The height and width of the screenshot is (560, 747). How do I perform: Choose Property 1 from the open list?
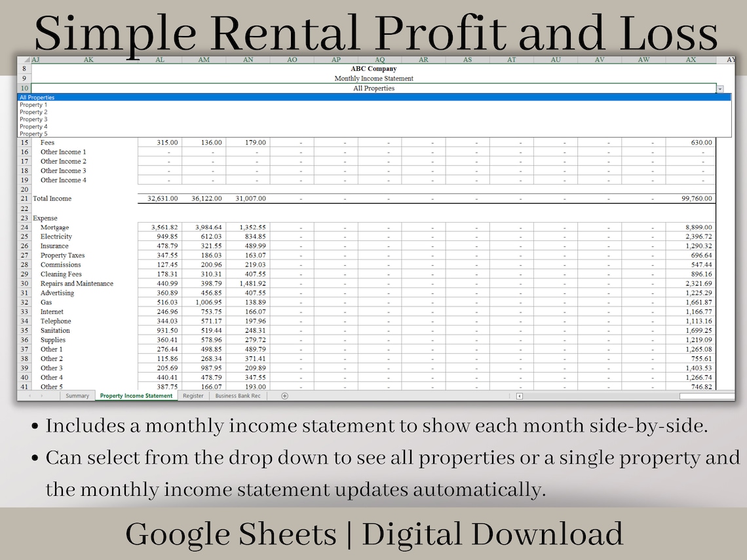click(33, 104)
